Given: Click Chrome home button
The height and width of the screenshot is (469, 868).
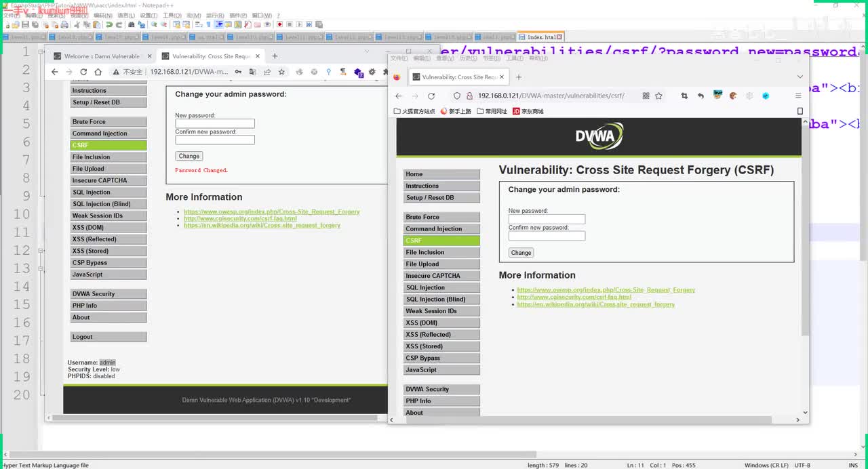Looking at the screenshot, I should coord(97,72).
